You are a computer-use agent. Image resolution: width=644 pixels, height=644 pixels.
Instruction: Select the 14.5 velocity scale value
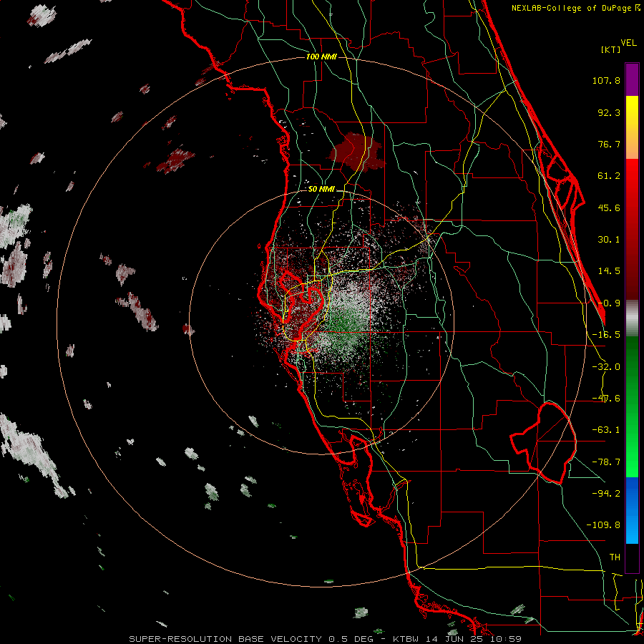coord(609,271)
